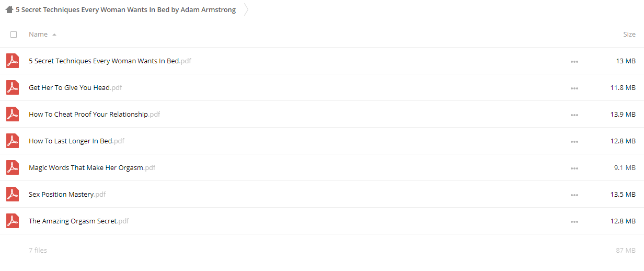Click PDF icon for Magic Words That Make Her Orgasm
The image size is (644, 271).
pos(13,167)
